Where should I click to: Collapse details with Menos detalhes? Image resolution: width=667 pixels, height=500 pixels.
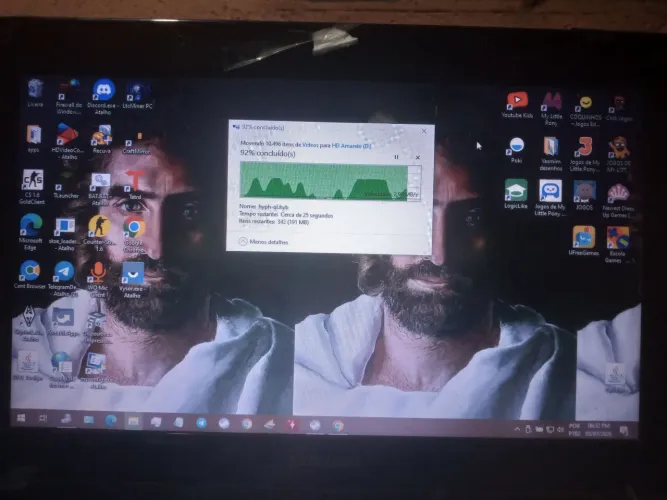pyautogui.click(x=263, y=241)
